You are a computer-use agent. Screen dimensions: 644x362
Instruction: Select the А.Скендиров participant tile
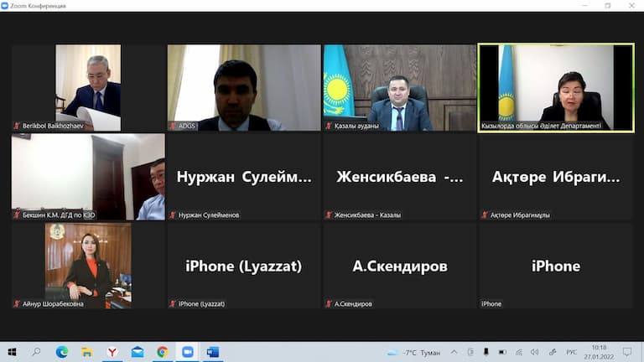[x=400, y=266]
